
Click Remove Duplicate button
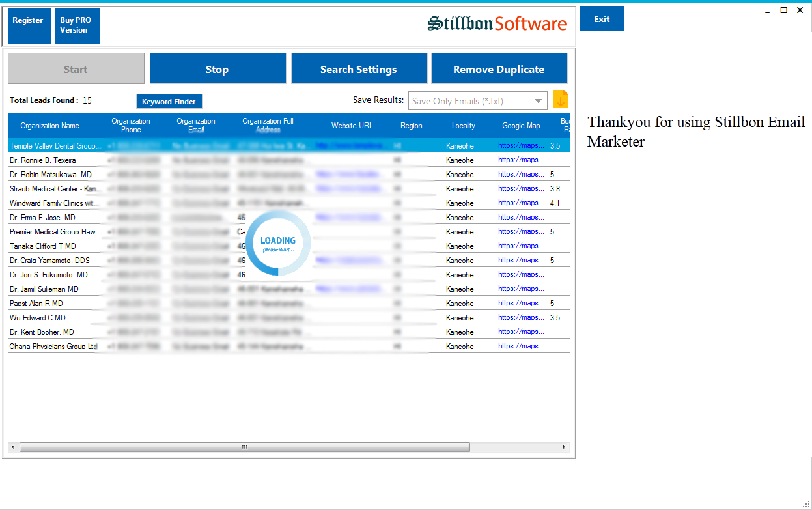(x=499, y=68)
